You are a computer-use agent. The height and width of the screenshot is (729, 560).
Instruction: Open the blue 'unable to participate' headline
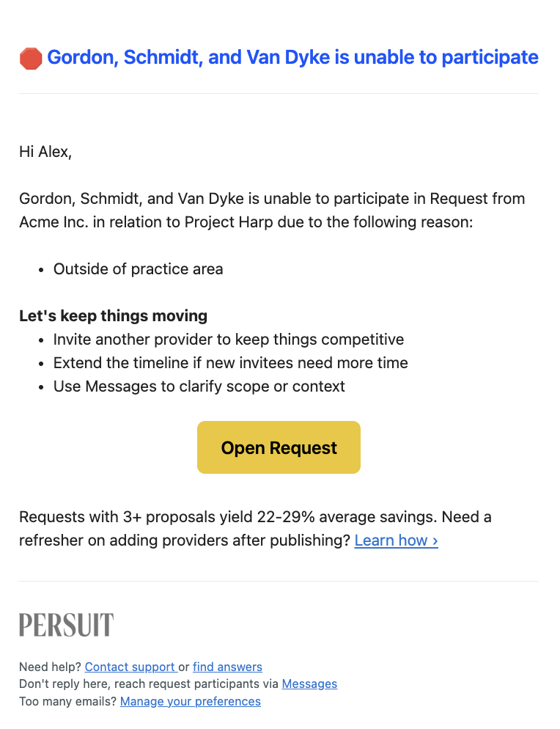coord(292,57)
